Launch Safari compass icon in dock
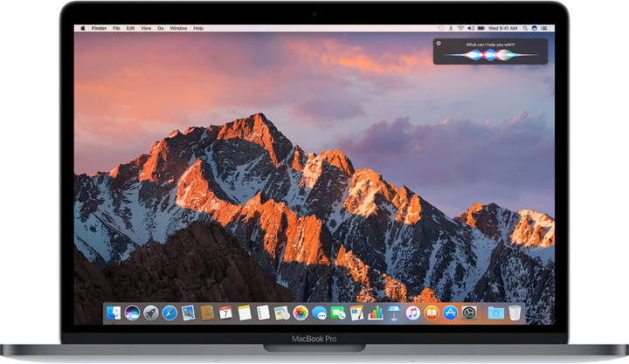629x364 pixels. pos(169,313)
